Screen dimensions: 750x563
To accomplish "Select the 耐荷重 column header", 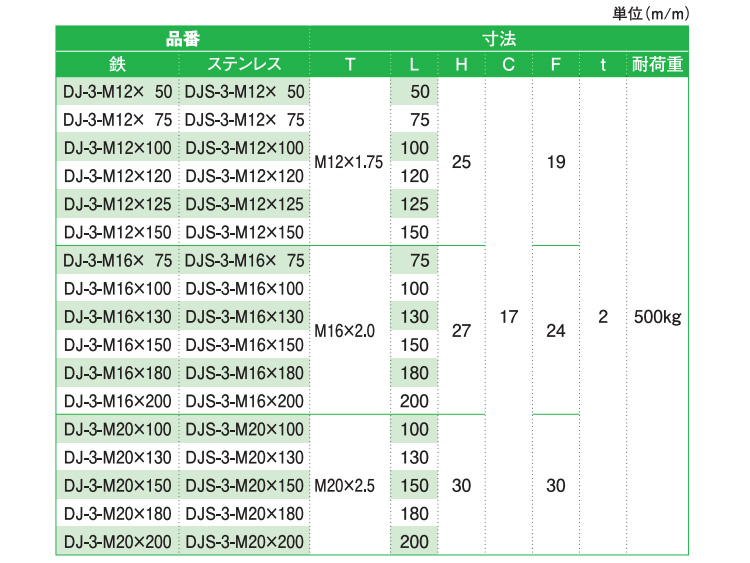I will (x=657, y=64).
